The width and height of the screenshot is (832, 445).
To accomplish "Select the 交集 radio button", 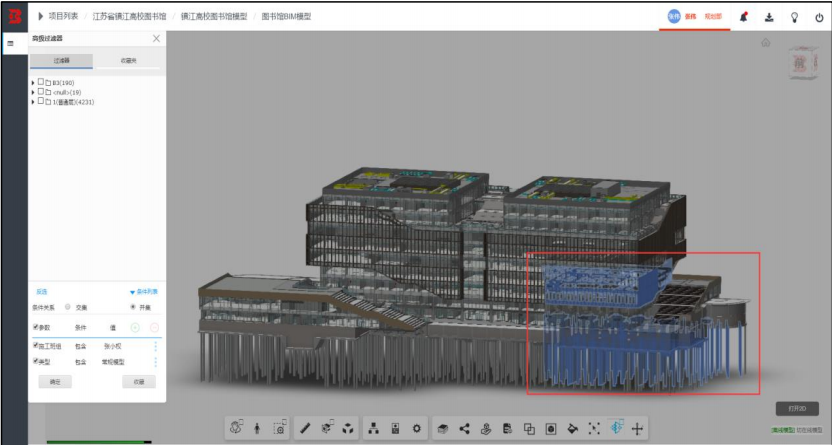I will click(x=68, y=307).
